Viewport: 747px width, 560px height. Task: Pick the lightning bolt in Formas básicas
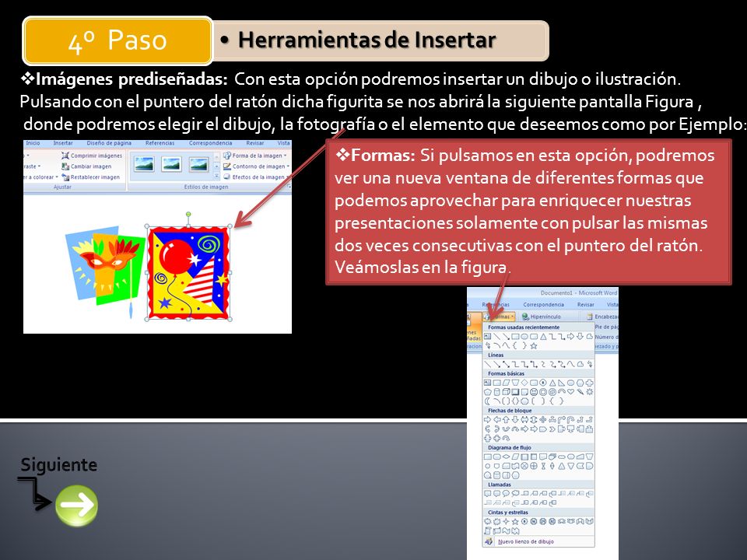point(580,392)
